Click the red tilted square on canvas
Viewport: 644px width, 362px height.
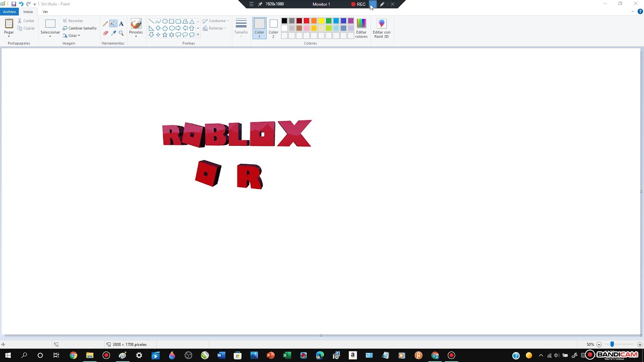(x=208, y=173)
